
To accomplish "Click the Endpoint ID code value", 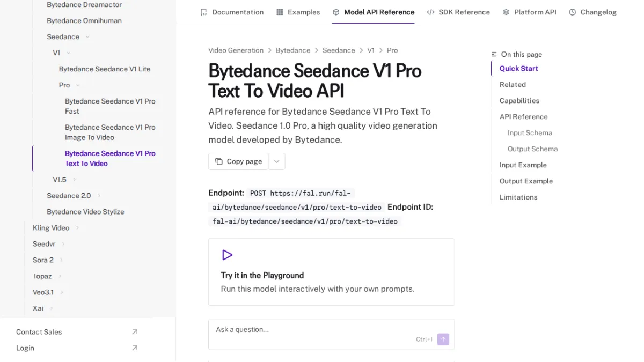I will click(x=305, y=221).
